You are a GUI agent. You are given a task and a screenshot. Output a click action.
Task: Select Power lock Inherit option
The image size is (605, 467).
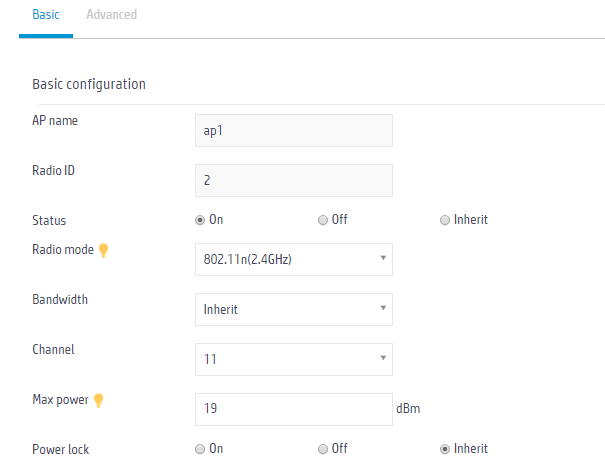[x=445, y=449]
